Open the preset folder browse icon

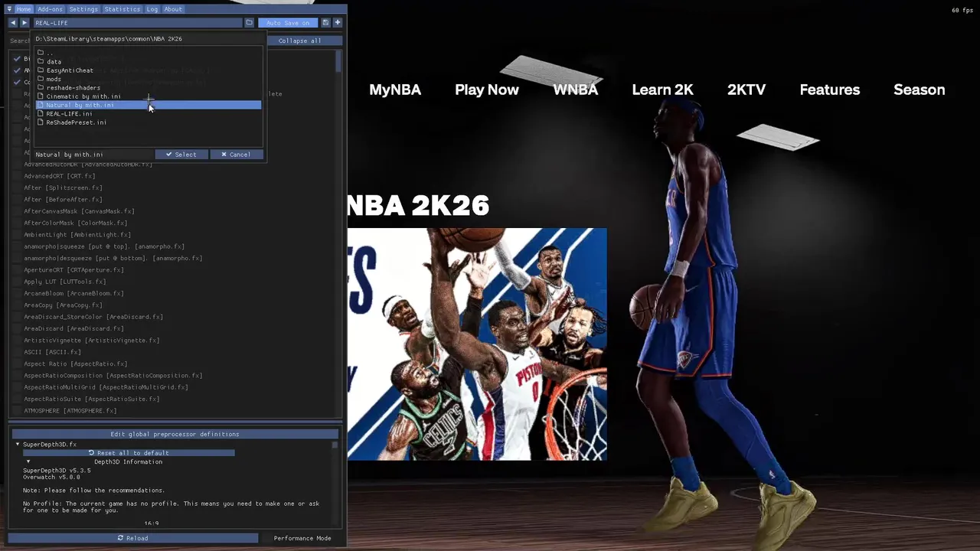pyautogui.click(x=249, y=23)
